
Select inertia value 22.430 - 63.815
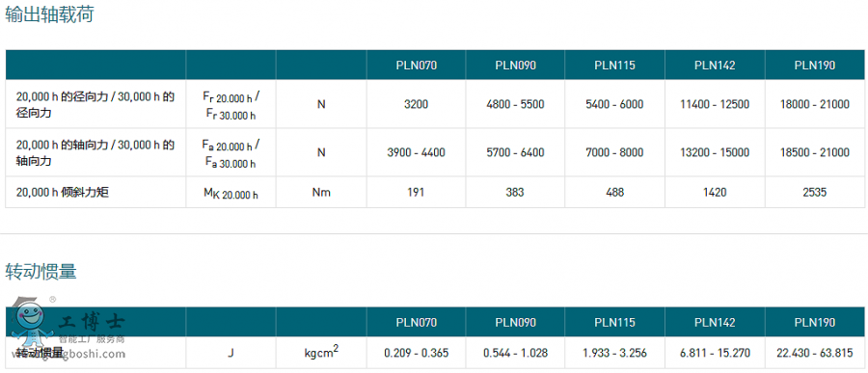tap(815, 353)
